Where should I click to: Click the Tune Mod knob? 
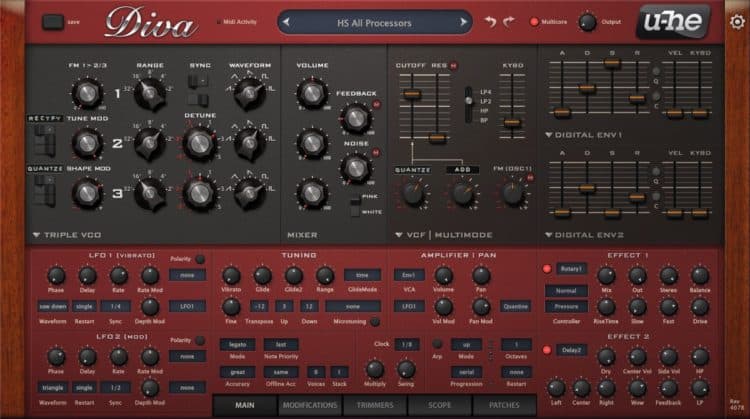coord(87,143)
